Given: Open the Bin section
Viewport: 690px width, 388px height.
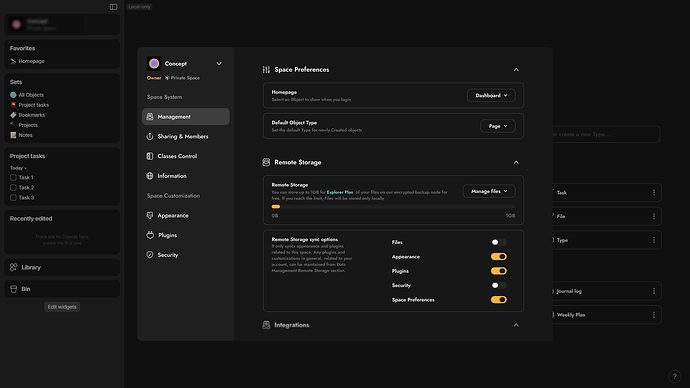Looking at the screenshot, I should [62, 289].
